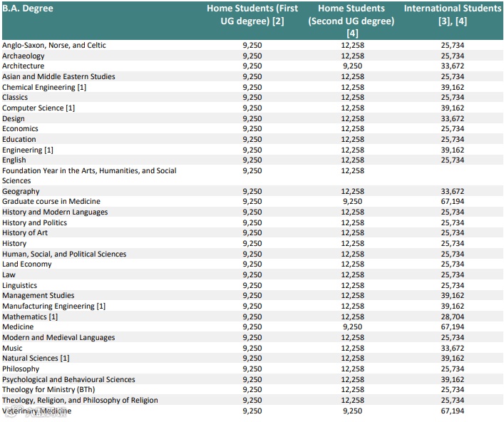
Task: Click 39,162 in the Computer Science row
Action: pos(452,108)
